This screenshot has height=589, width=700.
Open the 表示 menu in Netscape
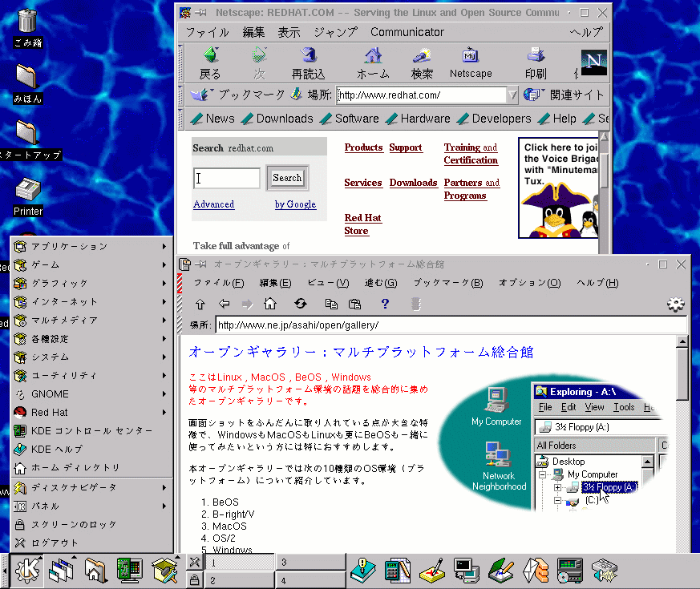[x=289, y=32]
